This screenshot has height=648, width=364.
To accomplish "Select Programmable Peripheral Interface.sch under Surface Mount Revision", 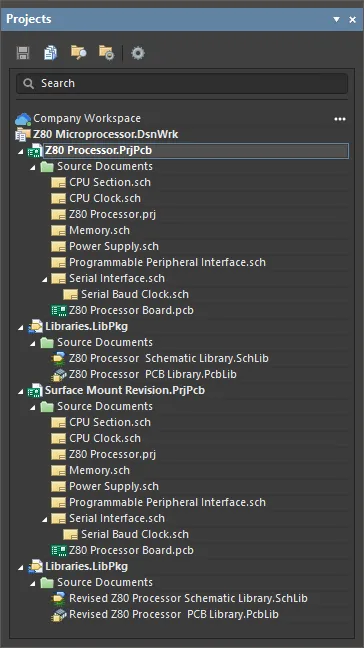I will pyautogui.click(x=167, y=502).
